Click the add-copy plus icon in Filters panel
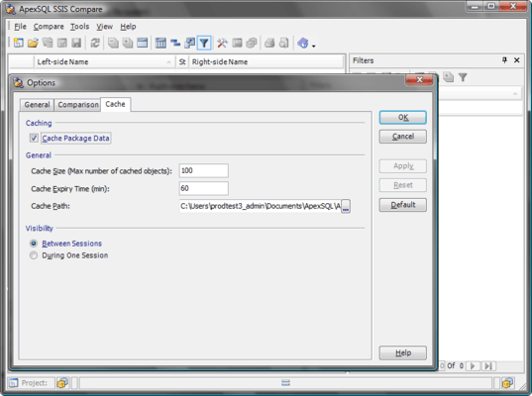 (448, 77)
